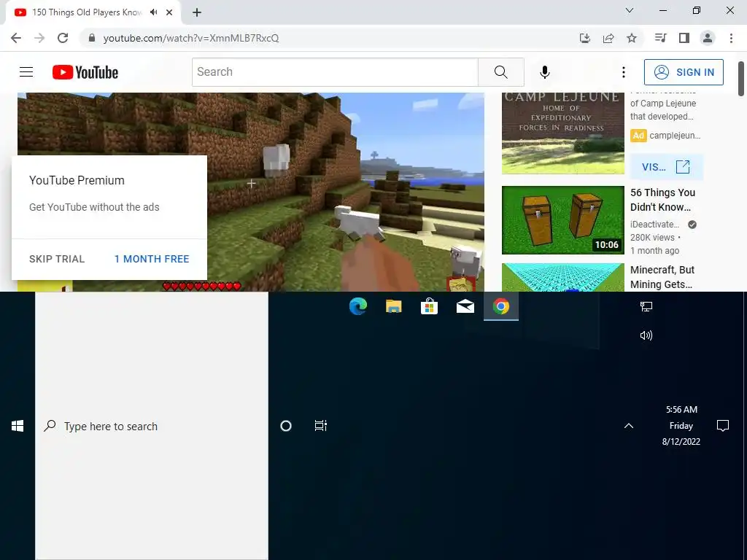Screen dimensions: 747x560
Task: Open a new browser tab
Action: (197, 12)
